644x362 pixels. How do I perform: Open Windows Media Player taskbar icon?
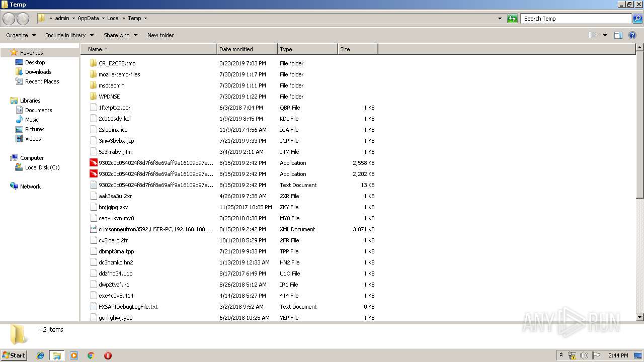coord(74,355)
